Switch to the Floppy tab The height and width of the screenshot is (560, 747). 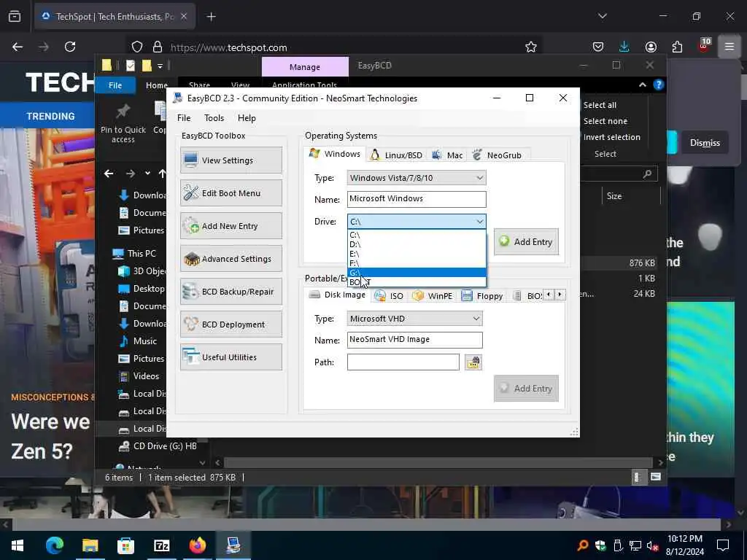click(482, 296)
